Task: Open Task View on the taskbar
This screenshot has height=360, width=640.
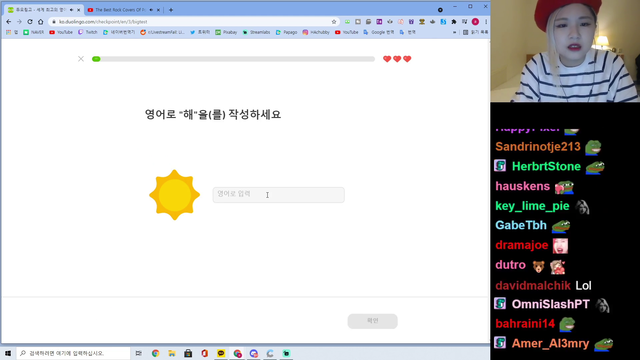Action: click(x=139, y=353)
